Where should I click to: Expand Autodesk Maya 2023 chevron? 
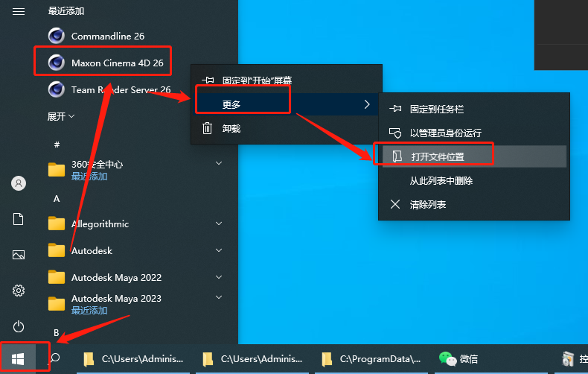pyautogui.click(x=219, y=297)
